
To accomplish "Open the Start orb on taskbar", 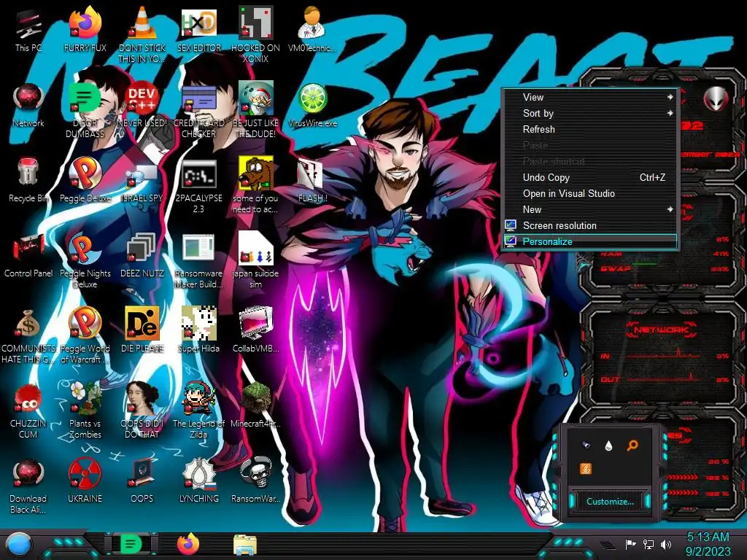I will 19,545.
